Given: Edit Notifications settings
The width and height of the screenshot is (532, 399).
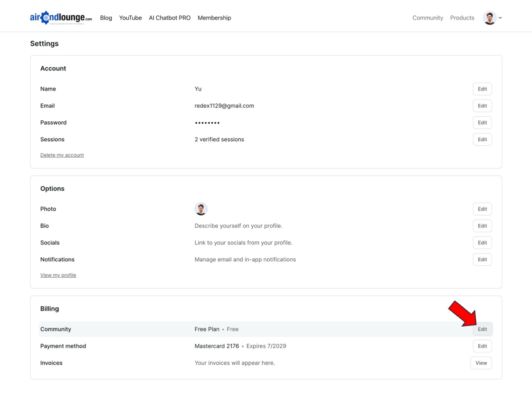Looking at the screenshot, I should coord(482,260).
